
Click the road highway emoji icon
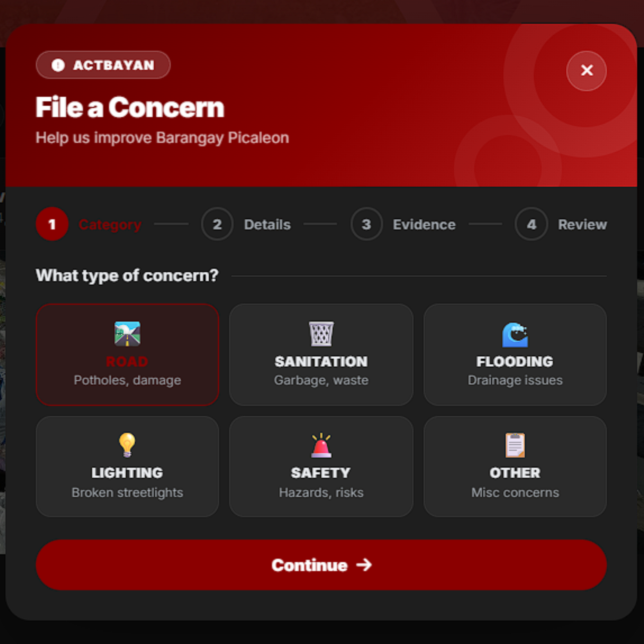127,334
